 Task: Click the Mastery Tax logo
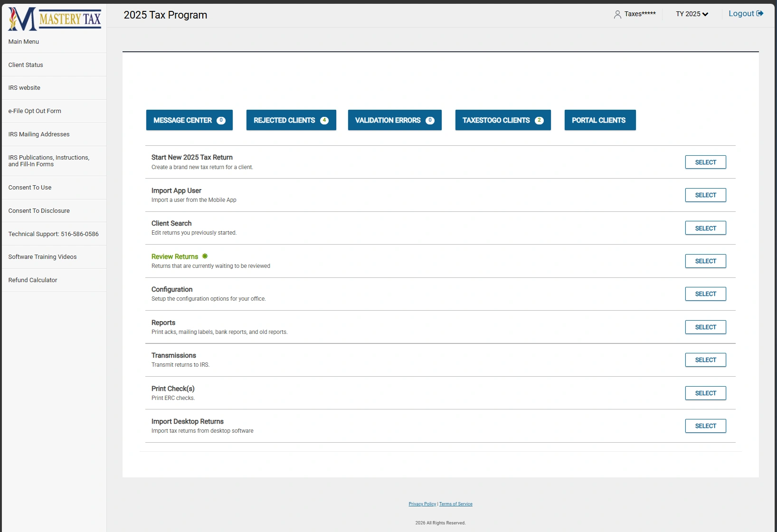(x=54, y=19)
